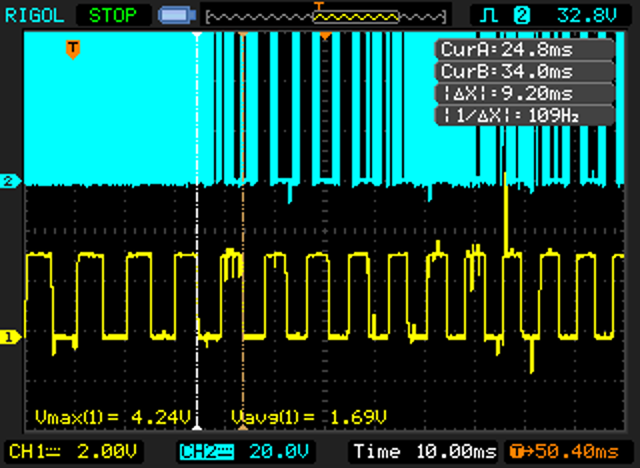
Task: Click the pulse trigger type icon
Action: 489,16
